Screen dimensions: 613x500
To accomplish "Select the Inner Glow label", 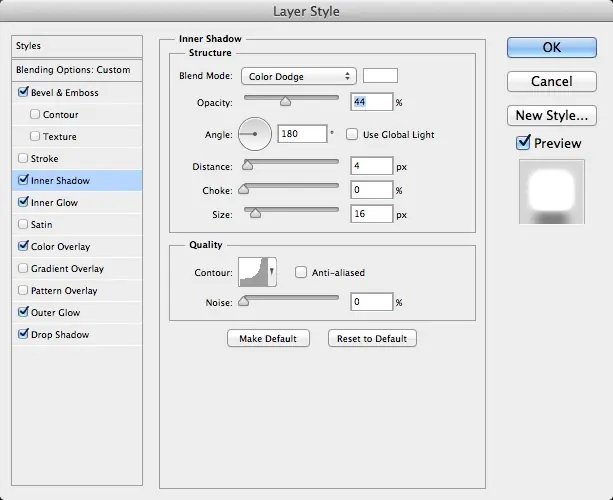I will [x=54, y=203].
